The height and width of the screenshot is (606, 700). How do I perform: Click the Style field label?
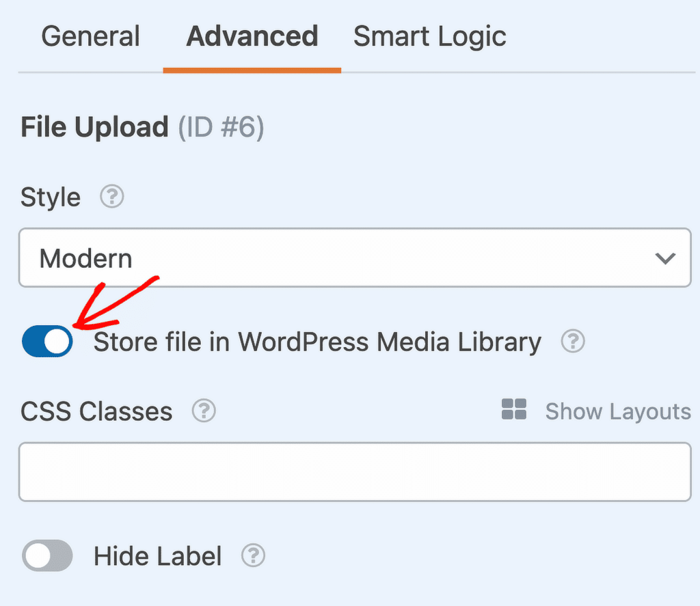(50, 197)
